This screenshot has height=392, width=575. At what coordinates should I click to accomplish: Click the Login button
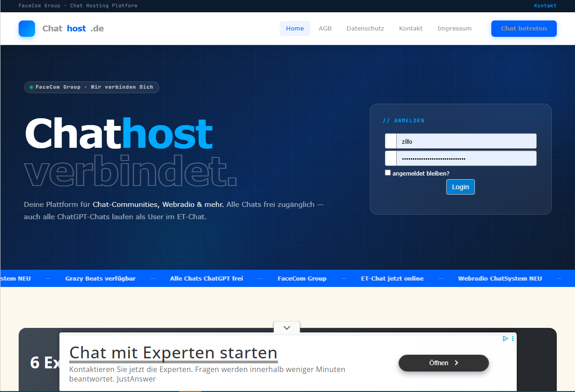click(460, 186)
